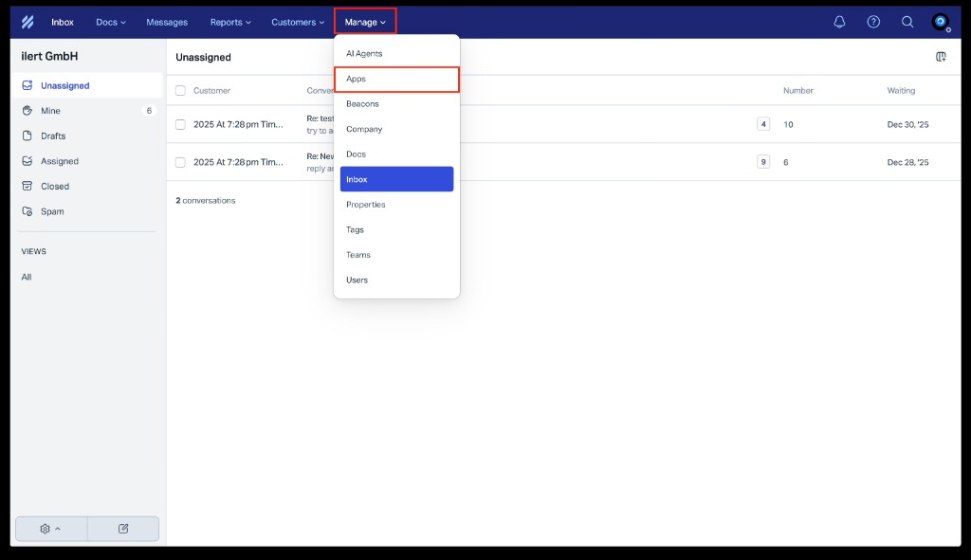Select the All view in sidebar
Viewport: 971px width, 560px height.
point(27,277)
